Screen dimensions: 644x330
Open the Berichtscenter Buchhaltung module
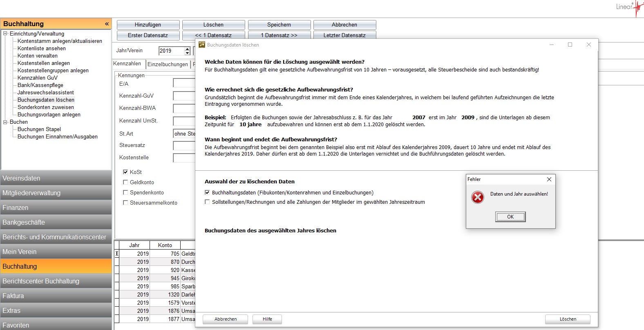pyautogui.click(x=56, y=281)
